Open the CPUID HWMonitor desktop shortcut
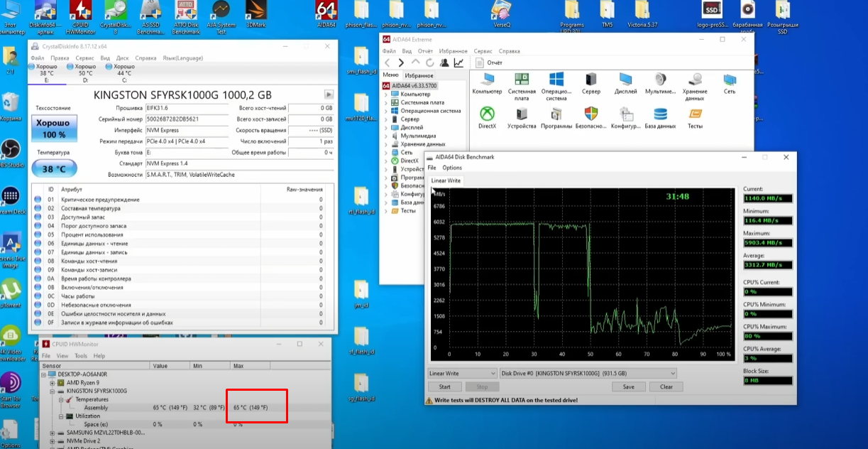 coord(80,17)
